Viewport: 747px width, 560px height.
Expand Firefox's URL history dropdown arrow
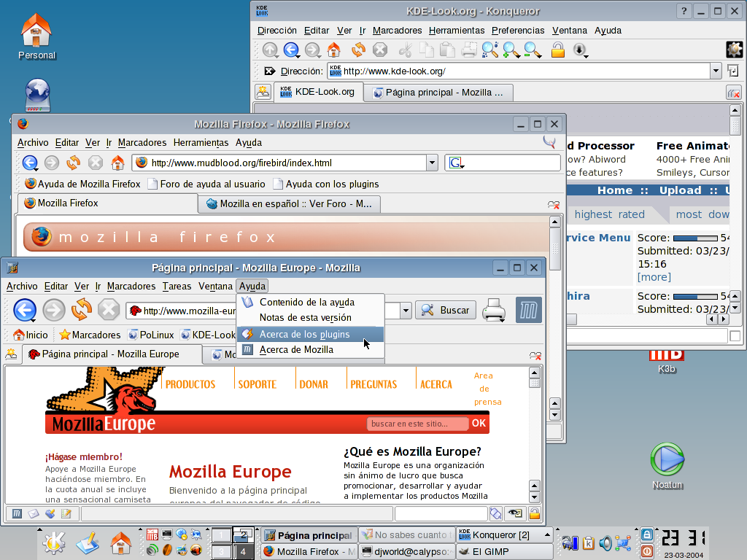pos(432,163)
